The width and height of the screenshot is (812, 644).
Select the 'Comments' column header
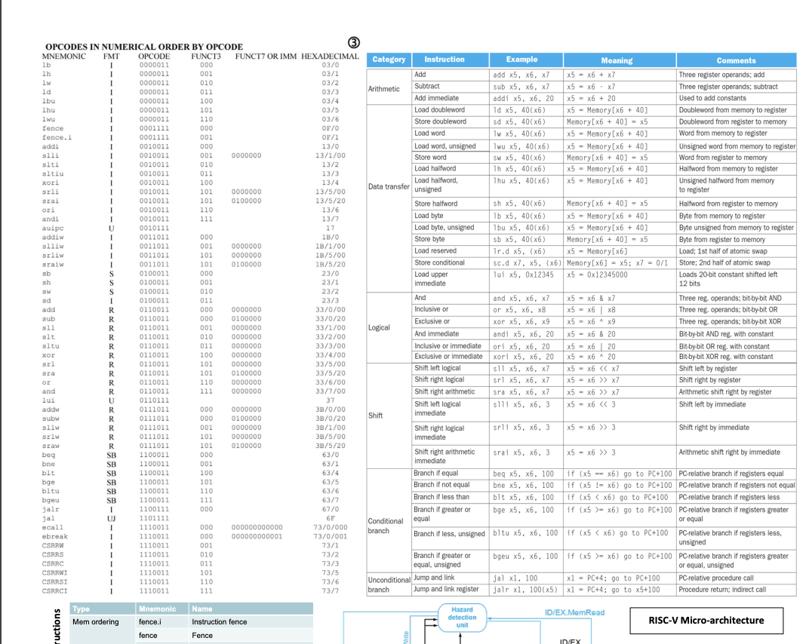pyautogui.click(x=736, y=60)
